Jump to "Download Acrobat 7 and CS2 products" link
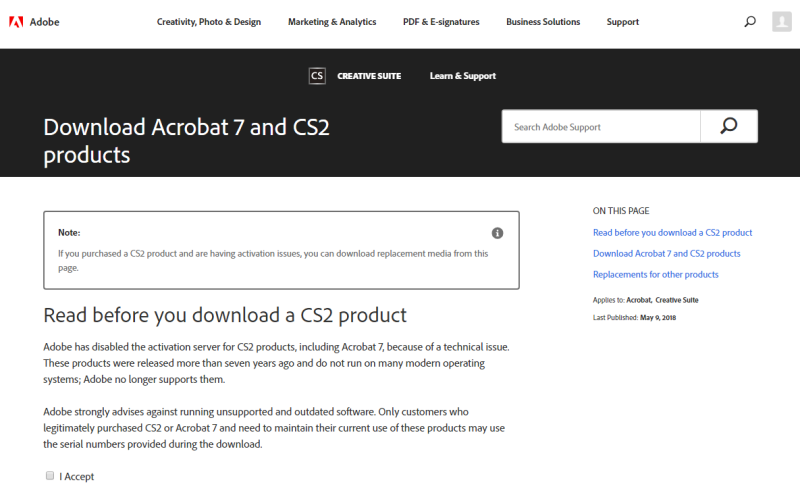Viewport: 800px width, 493px height. 666,254
